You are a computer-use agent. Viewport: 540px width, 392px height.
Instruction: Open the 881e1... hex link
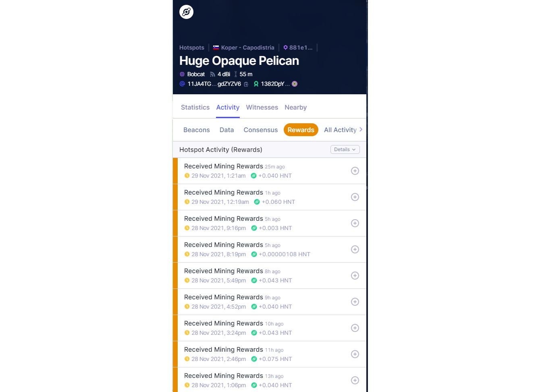pos(298,48)
